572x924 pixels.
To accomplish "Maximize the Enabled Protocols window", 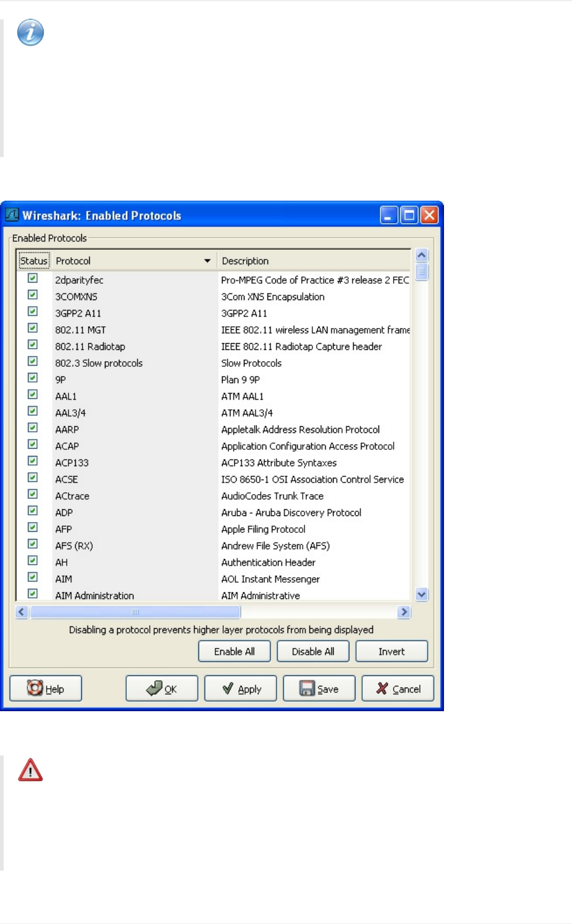I will [409, 215].
